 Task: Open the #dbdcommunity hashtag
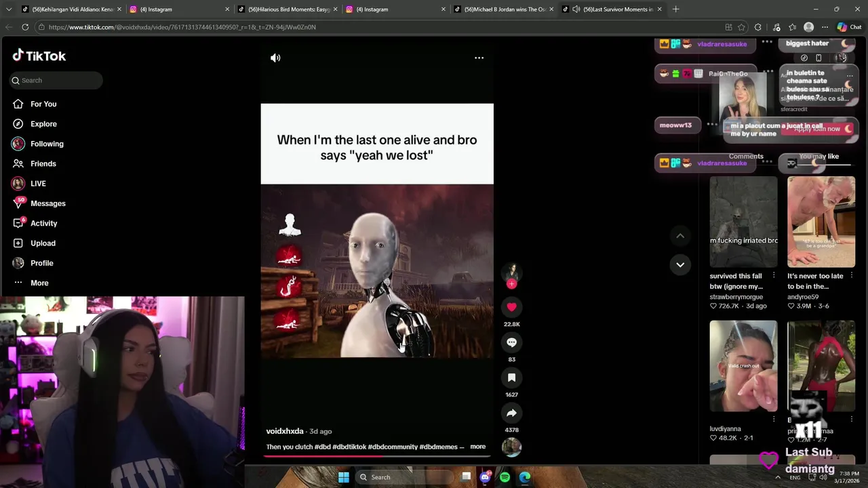pyautogui.click(x=393, y=447)
